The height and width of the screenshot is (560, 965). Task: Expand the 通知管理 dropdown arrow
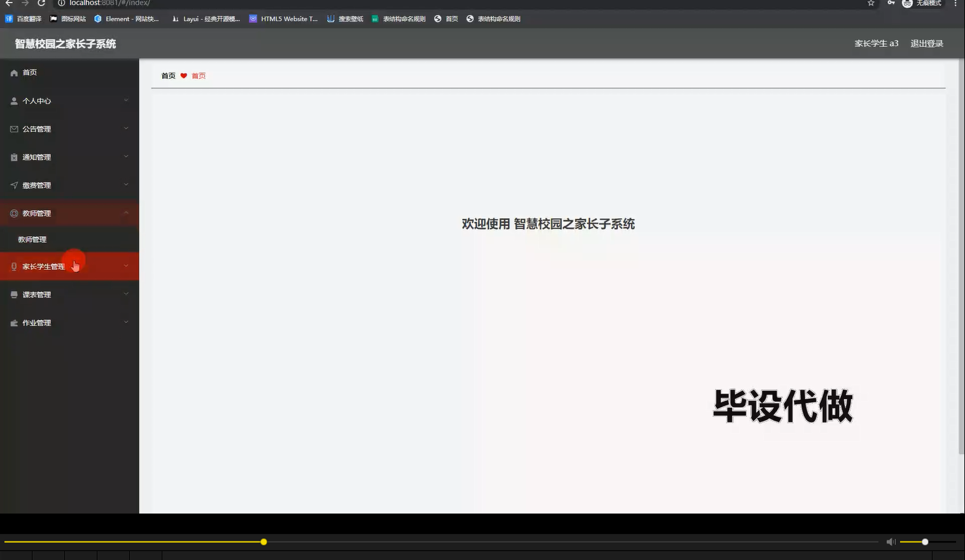(x=126, y=157)
